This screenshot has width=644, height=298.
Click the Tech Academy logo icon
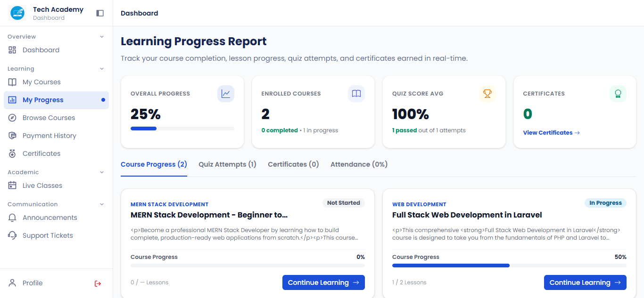click(18, 13)
